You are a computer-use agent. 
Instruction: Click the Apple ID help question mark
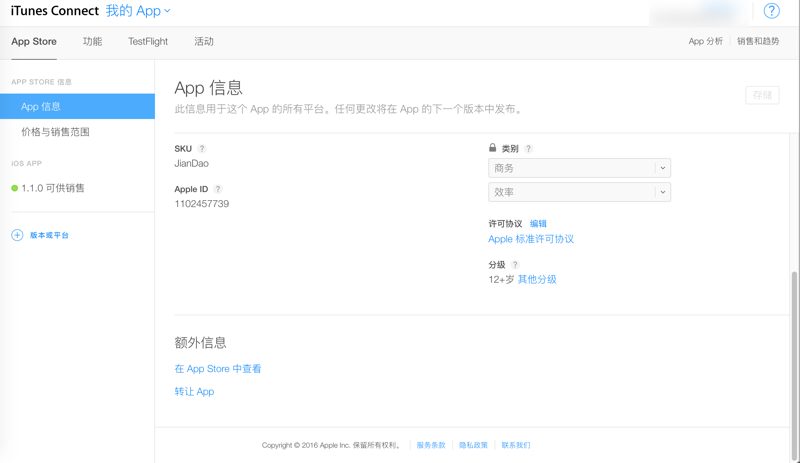coord(218,189)
